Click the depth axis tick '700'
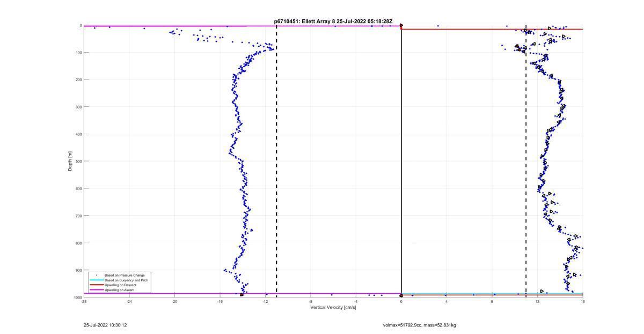The image size is (644, 334). tap(78, 216)
